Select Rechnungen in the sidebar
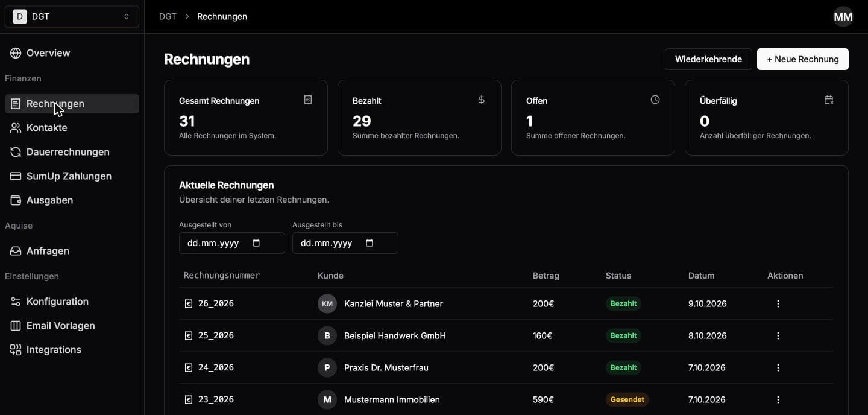The image size is (868, 415). coord(72,104)
